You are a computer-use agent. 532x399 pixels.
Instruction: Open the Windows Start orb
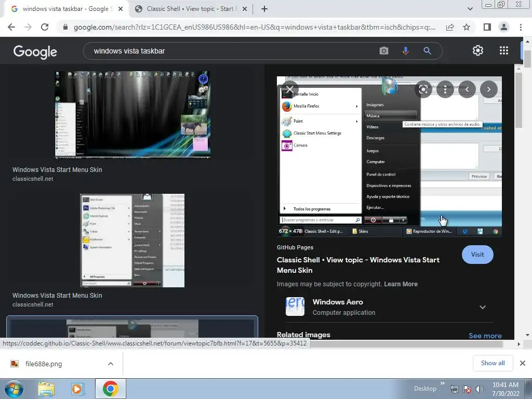(14, 389)
